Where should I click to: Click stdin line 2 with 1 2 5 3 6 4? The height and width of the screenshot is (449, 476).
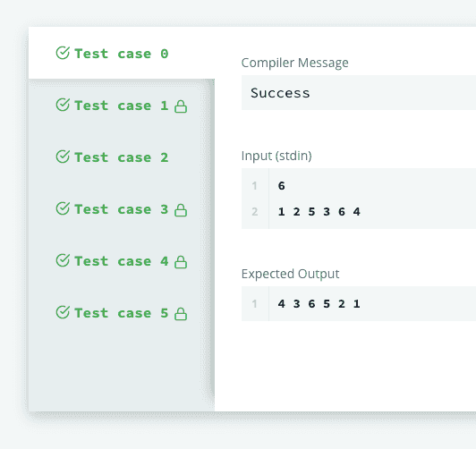(x=319, y=211)
